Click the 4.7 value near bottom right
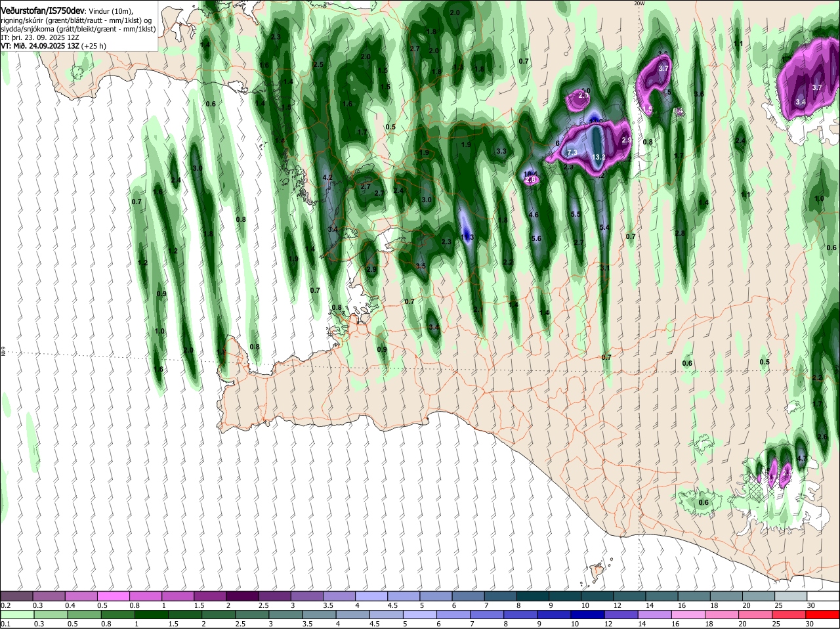 pos(801,458)
